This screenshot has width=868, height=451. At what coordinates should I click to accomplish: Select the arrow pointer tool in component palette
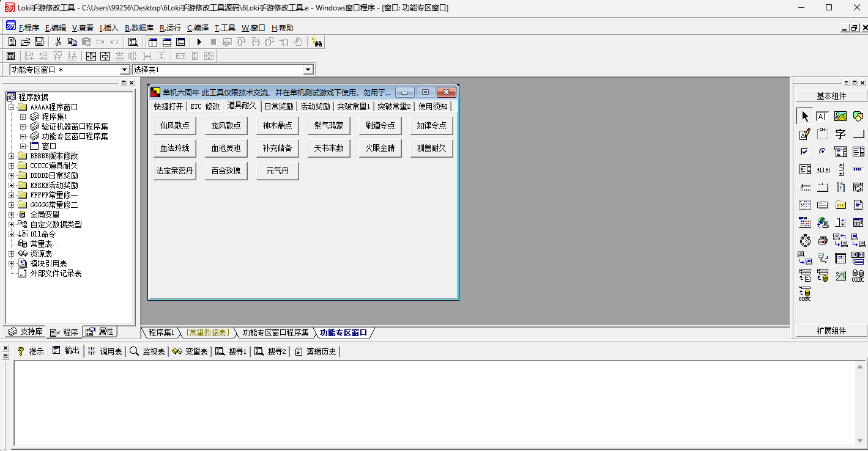click(x=805, y=116)
